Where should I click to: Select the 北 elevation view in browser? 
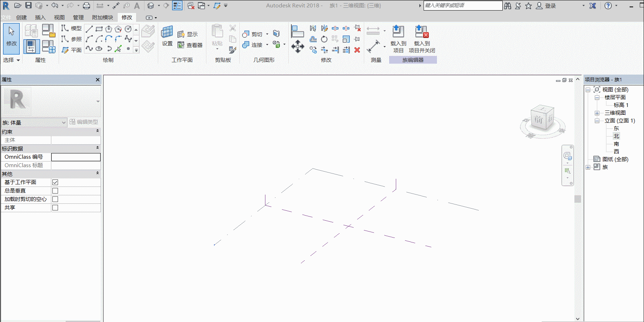click(x=616, y=136)
